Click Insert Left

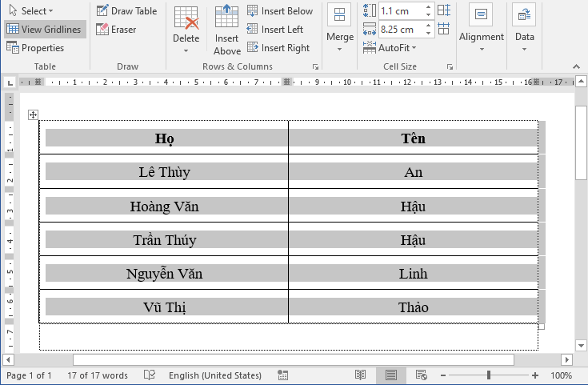275,30
